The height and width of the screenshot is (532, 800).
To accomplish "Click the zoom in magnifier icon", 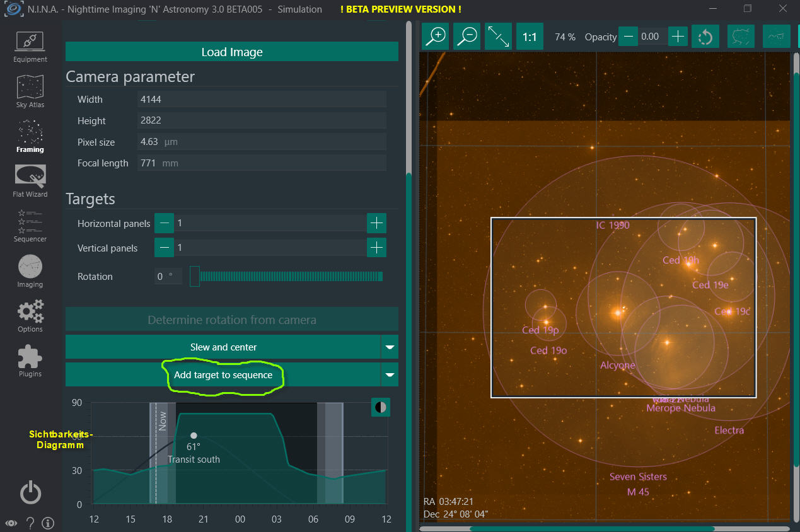I will [x=435, y=37].
